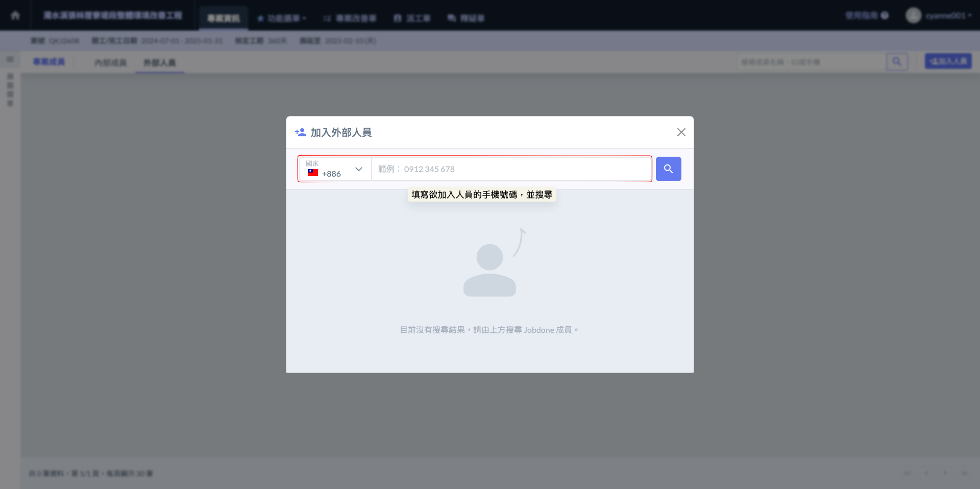980x489 pixels.
Task: Click the 加入人員 button
Action: tap(948, 61)
